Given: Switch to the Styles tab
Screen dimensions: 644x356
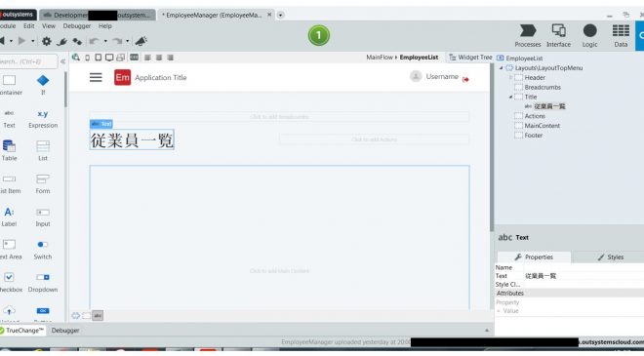Looking at the screenshot, I should (x=610, y=257).
